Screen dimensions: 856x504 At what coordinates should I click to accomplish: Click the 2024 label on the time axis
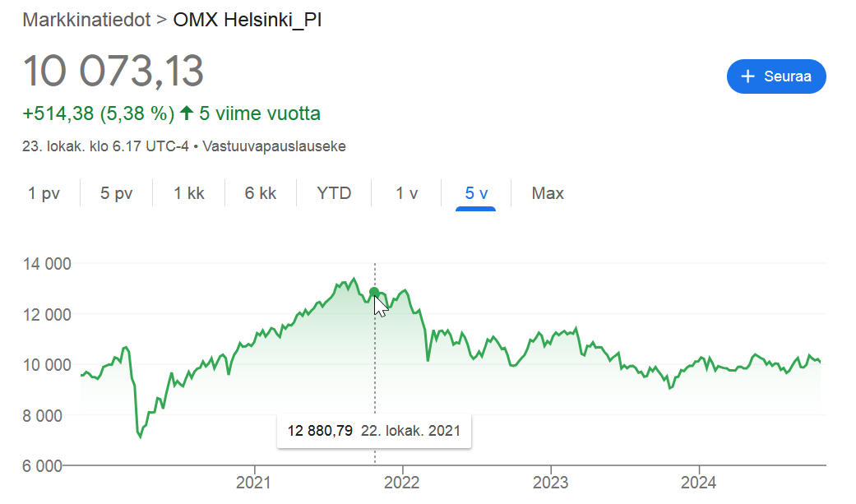tap(698, 483)
